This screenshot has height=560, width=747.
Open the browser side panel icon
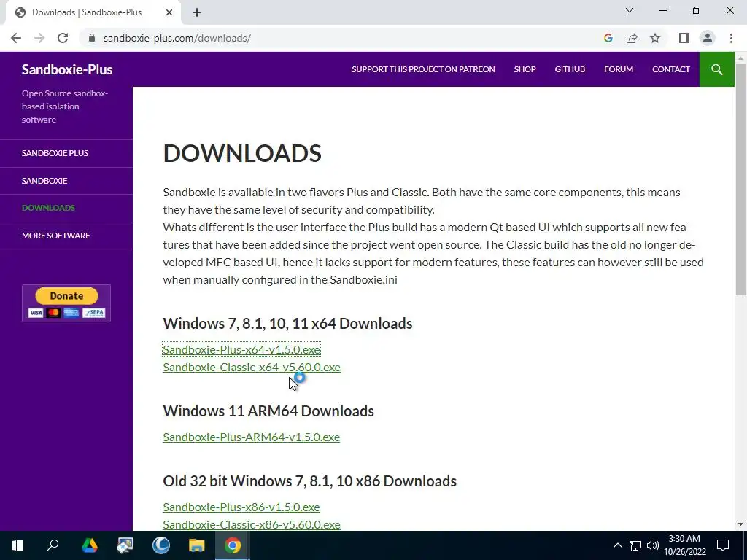(684, 38)
